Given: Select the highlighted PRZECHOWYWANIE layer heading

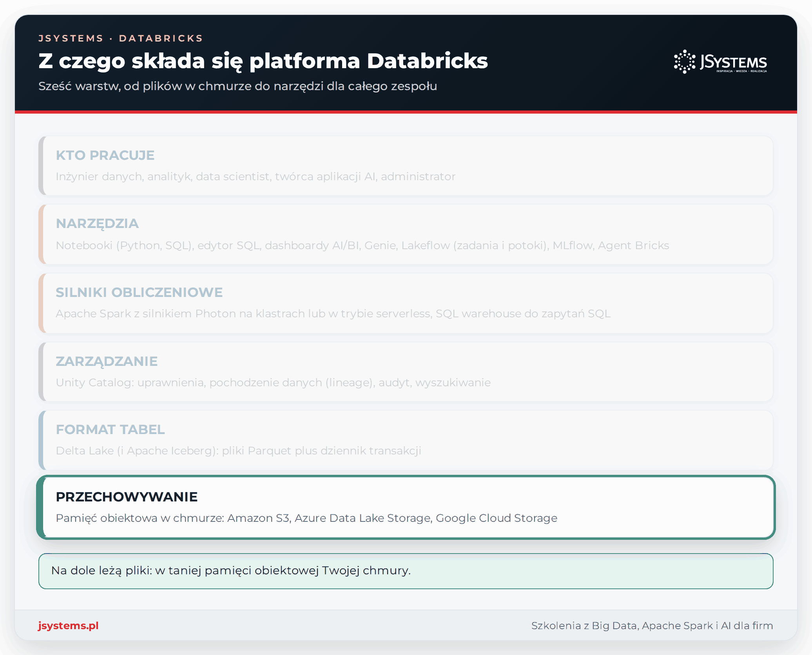Looking at the screenshot, I should point(127,497).
